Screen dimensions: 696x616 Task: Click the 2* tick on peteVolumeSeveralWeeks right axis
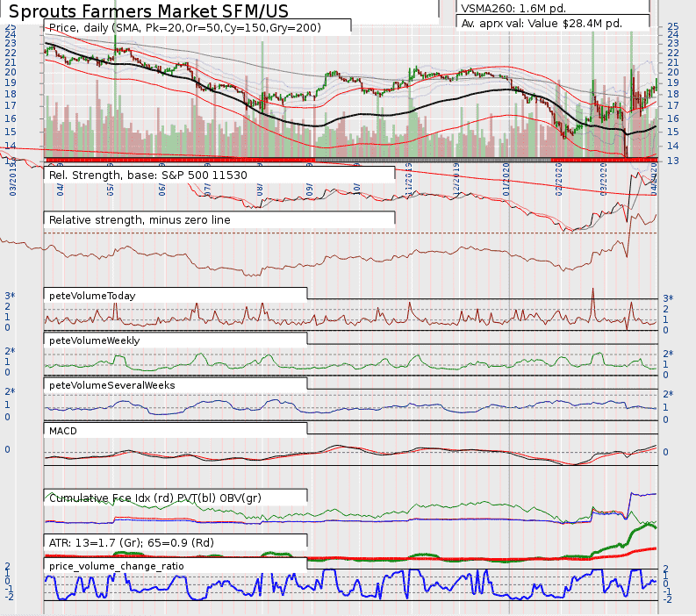[x=668, y=394]
